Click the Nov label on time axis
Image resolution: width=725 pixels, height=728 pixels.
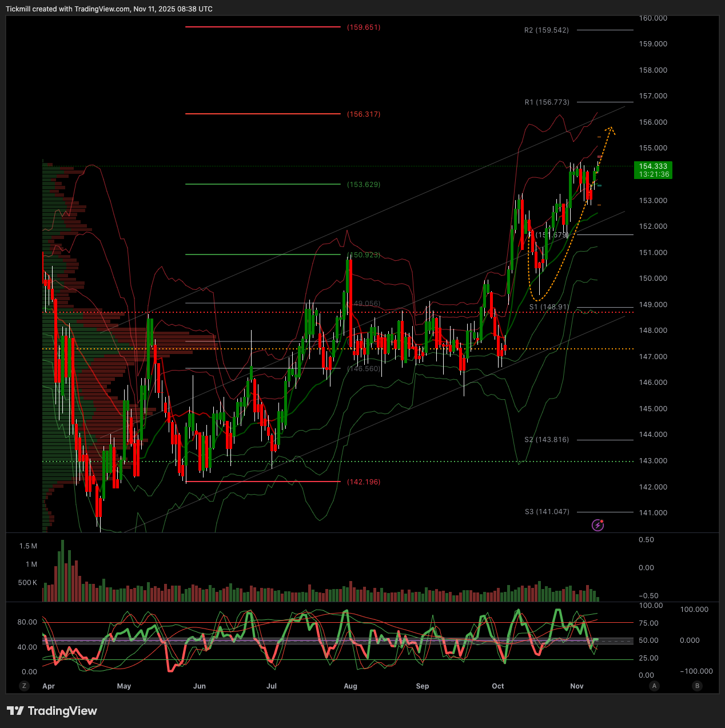coord(577,686)
